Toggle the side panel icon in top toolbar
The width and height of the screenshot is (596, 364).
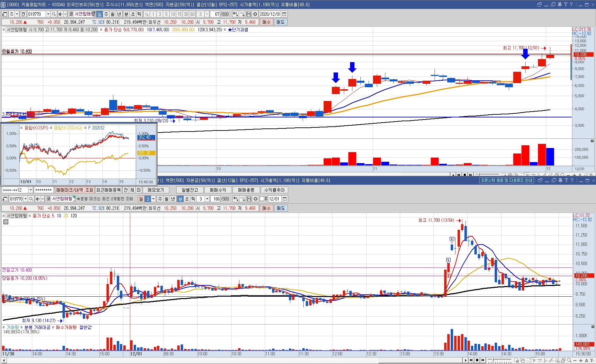tap(4, 14)
